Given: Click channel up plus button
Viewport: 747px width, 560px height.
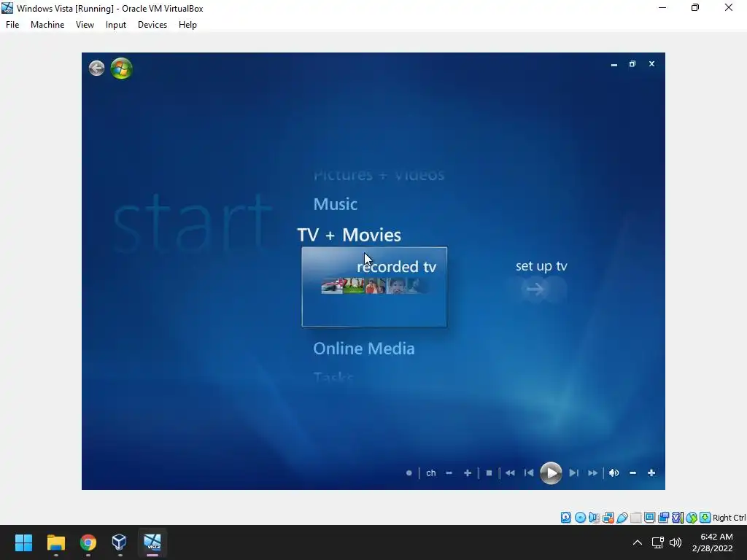Looking at the screenshot, I should click(x=468, y=472).
